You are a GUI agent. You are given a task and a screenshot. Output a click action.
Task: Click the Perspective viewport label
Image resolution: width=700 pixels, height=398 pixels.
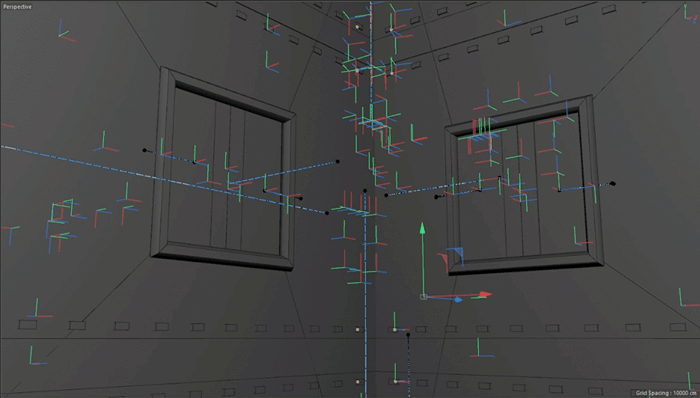point(17,7)
